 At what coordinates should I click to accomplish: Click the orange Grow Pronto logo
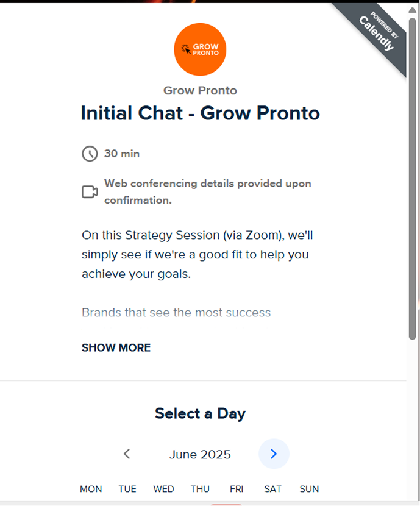tap(200, 49)
